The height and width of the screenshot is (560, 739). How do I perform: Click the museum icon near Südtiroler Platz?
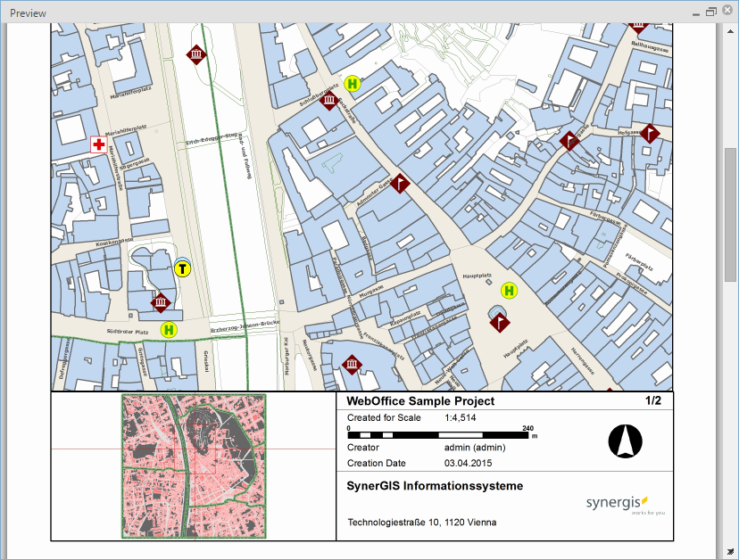[x=161, y=302]
